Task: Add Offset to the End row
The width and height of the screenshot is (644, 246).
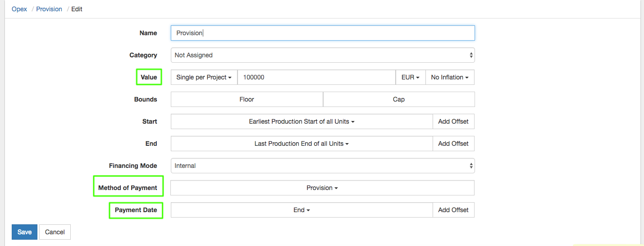Action: coord(453,144)
